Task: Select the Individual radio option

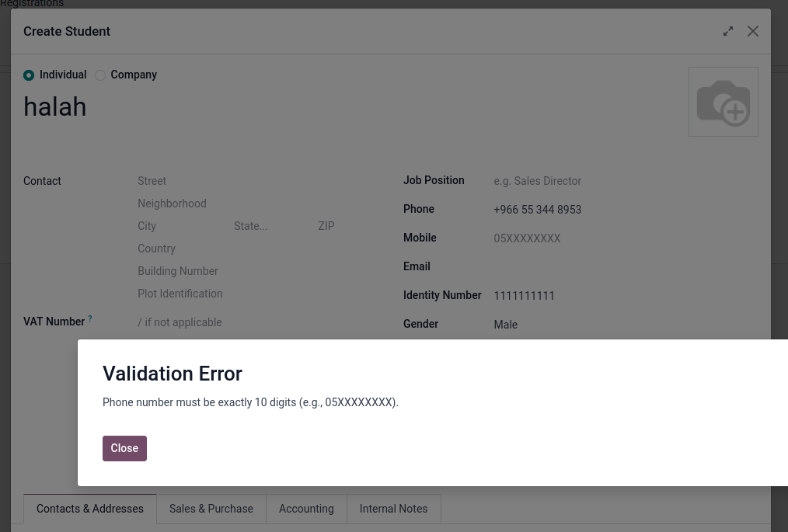Action: [x=29, y=75]
